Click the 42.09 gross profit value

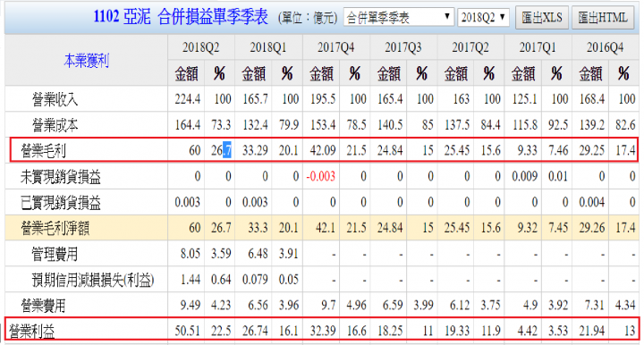pyautogui.click(x=322, y=150)
